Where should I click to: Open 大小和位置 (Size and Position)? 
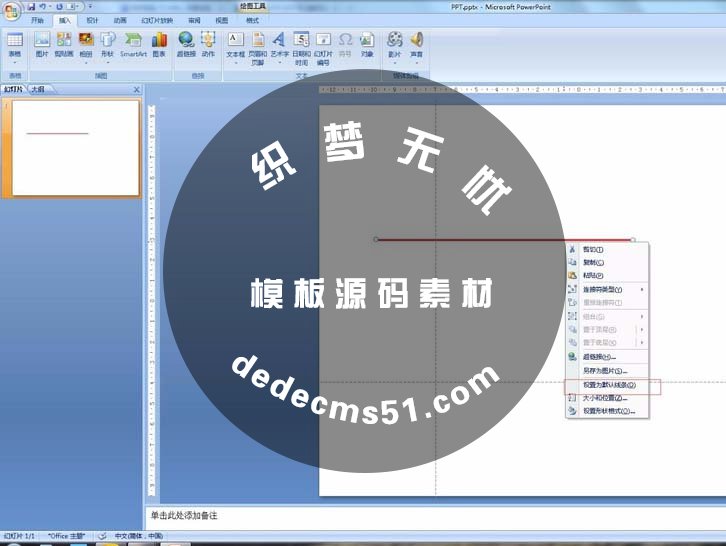point(607,398)
